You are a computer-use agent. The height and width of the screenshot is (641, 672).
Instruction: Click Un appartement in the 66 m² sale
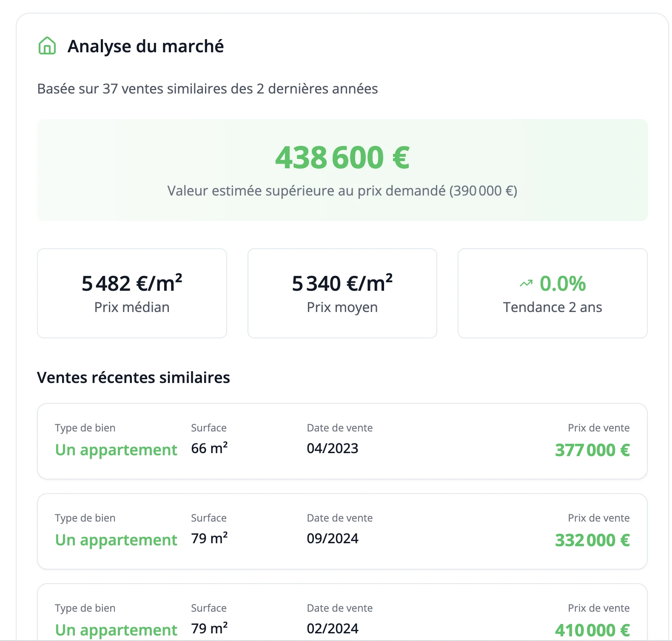116,450
